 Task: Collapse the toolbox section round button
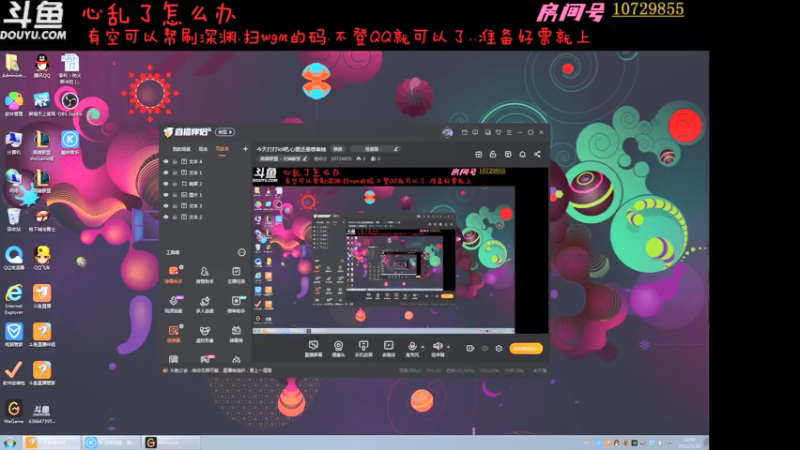[x=241, y=253]
